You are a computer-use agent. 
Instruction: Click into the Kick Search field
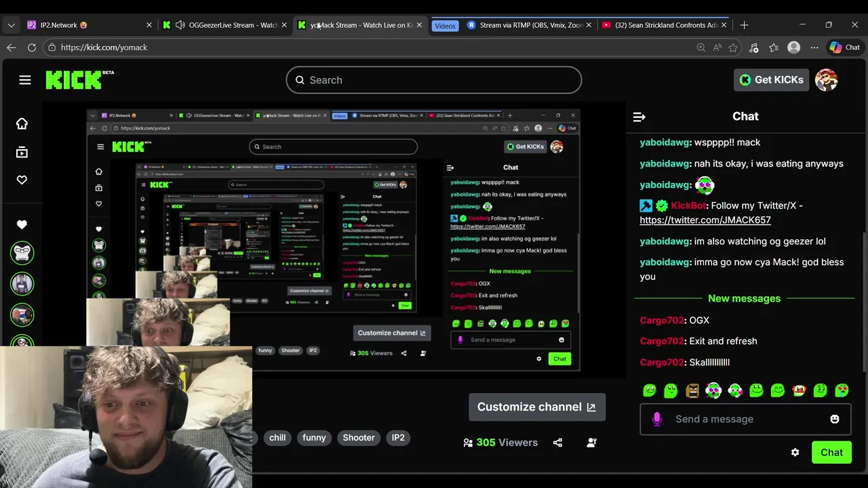click(433, 80)
